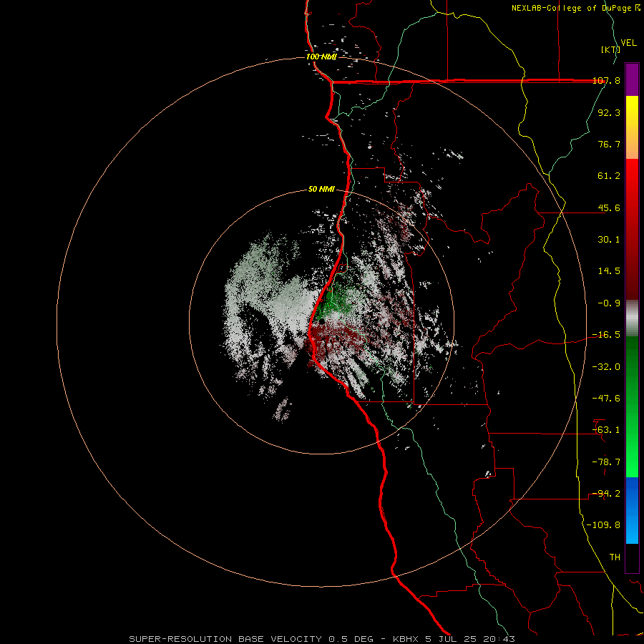The image size is (644, 644).
Task: Click the -32.0 value on velocity scale
Action: [606, 367]
